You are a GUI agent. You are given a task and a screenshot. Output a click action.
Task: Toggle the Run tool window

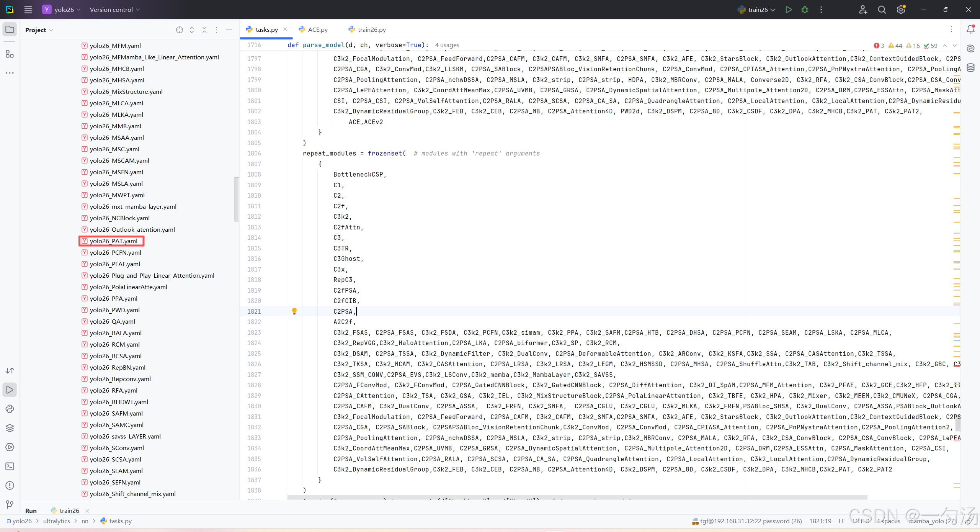tap(10, 390)
